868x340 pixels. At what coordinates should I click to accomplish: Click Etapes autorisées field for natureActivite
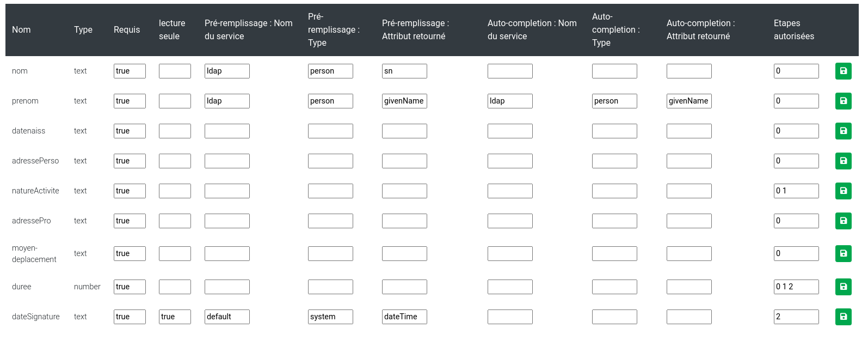[796, 191]
